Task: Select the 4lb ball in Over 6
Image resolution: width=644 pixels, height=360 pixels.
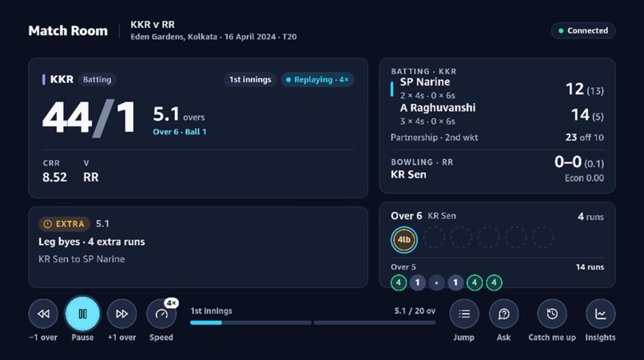Action: click(404, 239)
